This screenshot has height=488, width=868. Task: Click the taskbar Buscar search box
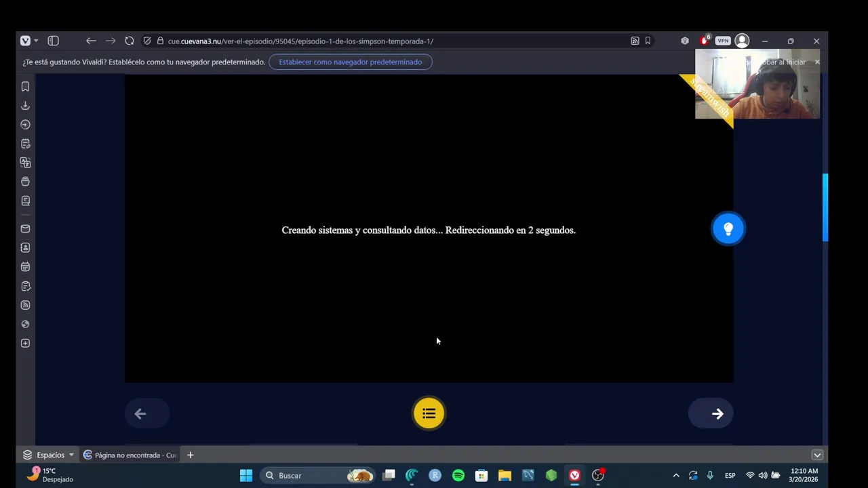[x=319, y=475]
